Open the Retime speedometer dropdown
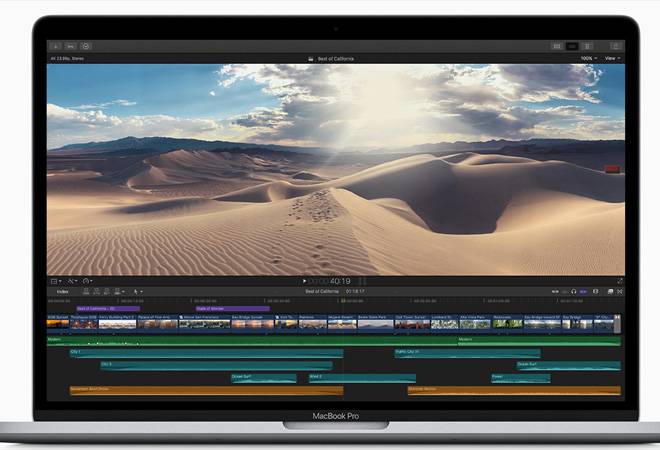The width and height of the screenshot is (660, 450). (88, 281)
